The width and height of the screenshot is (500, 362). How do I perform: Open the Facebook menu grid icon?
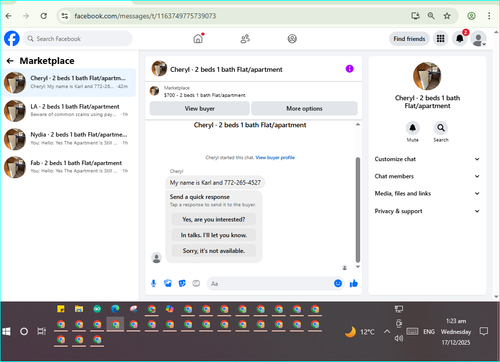coord(441,39)
